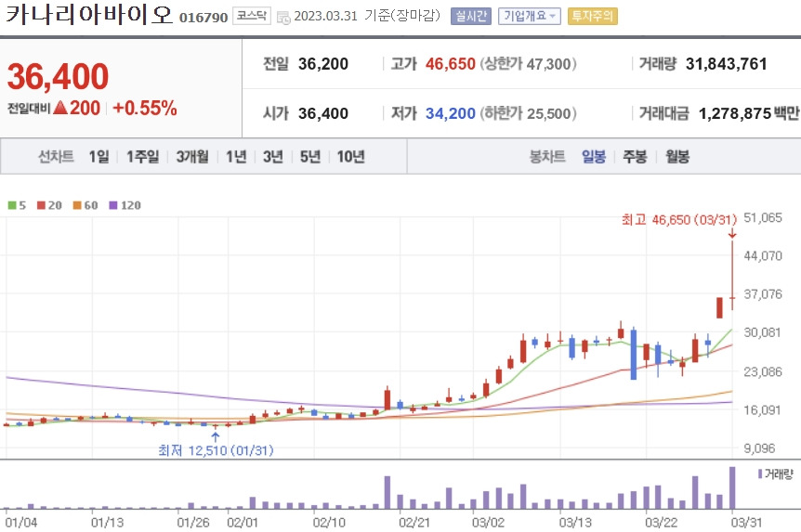Click the orange 60-day moving average swatch
801x532 pixels.
click(x=77, y=205)
